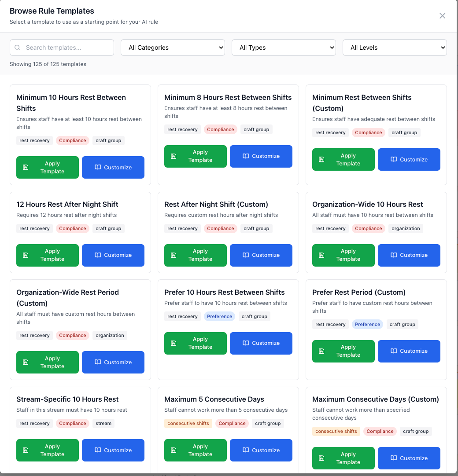Viewport: 458px width, 476px height.
Task: Click save icon on Prefer 10 Hours Rest card
Action: [x=174, y=343]
